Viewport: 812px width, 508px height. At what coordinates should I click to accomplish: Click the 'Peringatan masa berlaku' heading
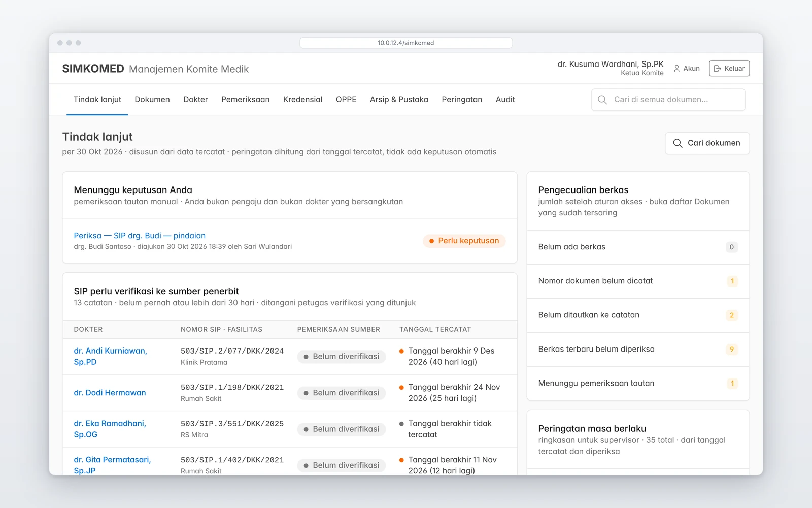coord(592,429)
